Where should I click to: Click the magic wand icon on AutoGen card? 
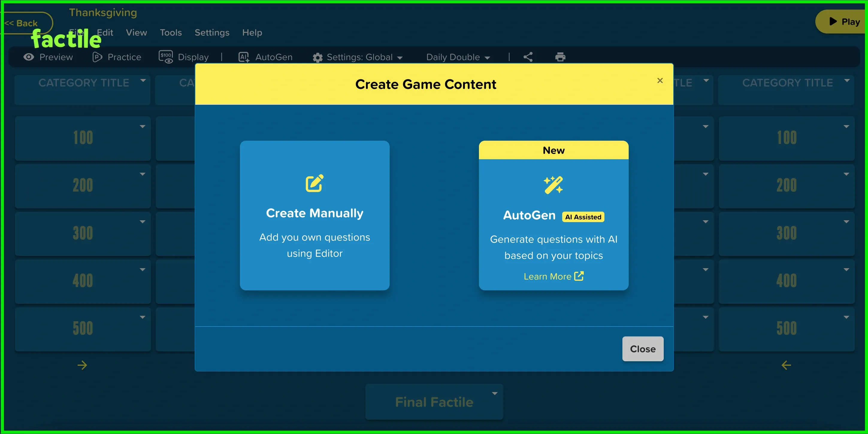click(553, 184)
